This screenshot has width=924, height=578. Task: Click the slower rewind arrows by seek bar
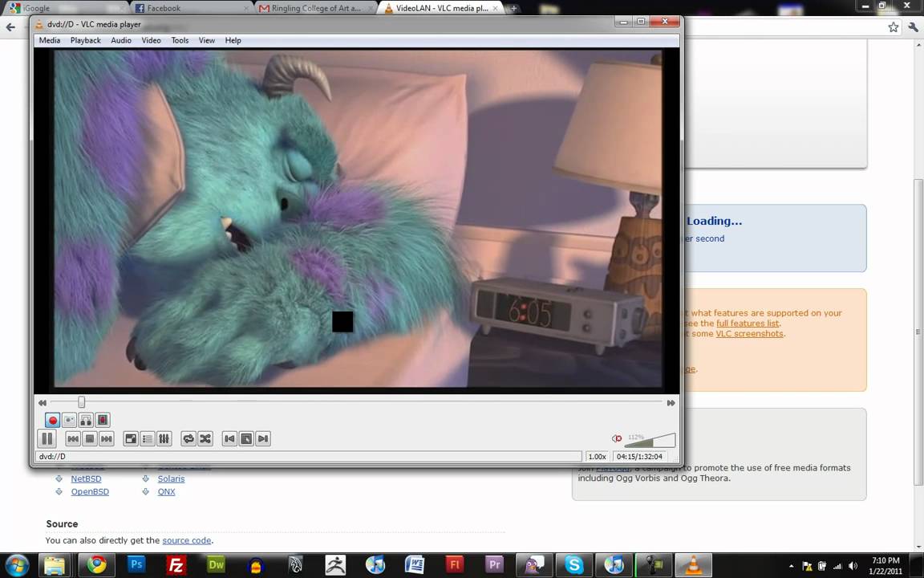tap(43, 403)
